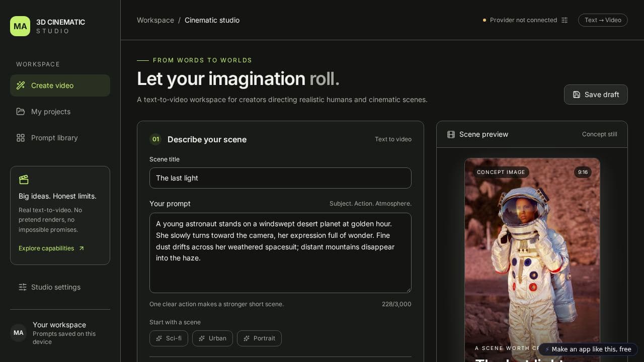Click the film strip icon beside Scene preview
Viewport: 644px width, 362px height.
pyautogui.click(x=451, y=134)
